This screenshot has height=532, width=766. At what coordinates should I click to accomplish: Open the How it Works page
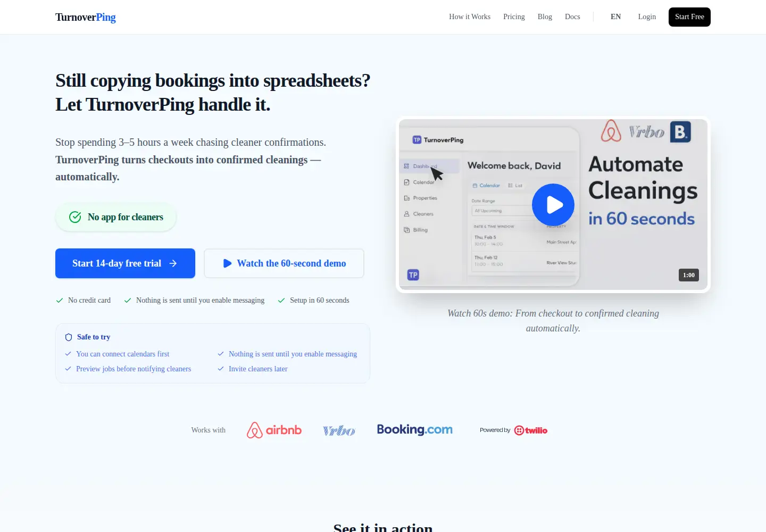(470, 16)
